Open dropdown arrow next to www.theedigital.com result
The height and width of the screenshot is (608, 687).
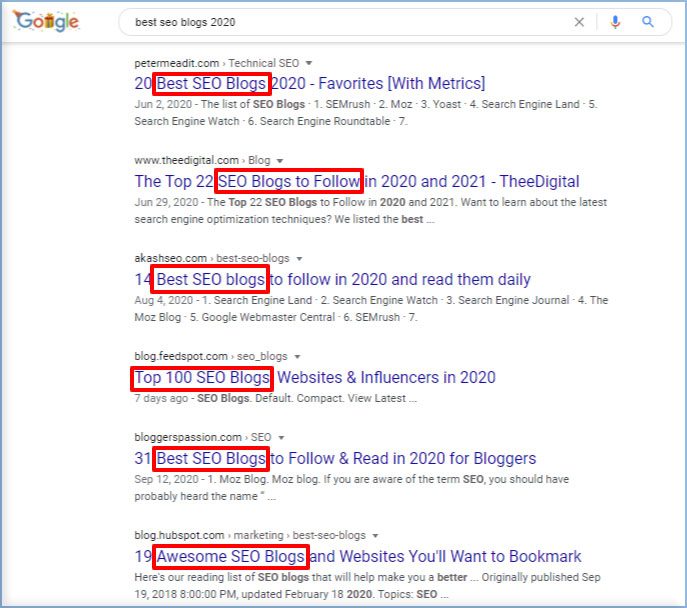pos(280,161)
